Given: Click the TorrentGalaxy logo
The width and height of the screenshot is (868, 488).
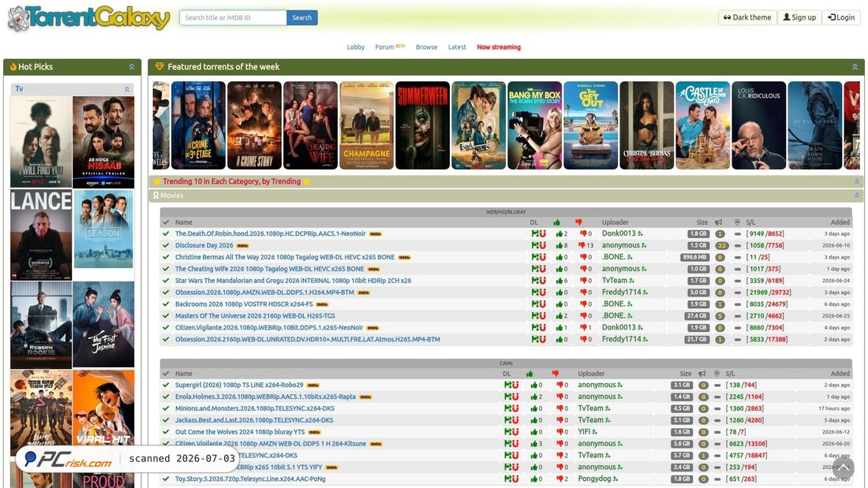Looking at the screenshot, I should [88, 18].
